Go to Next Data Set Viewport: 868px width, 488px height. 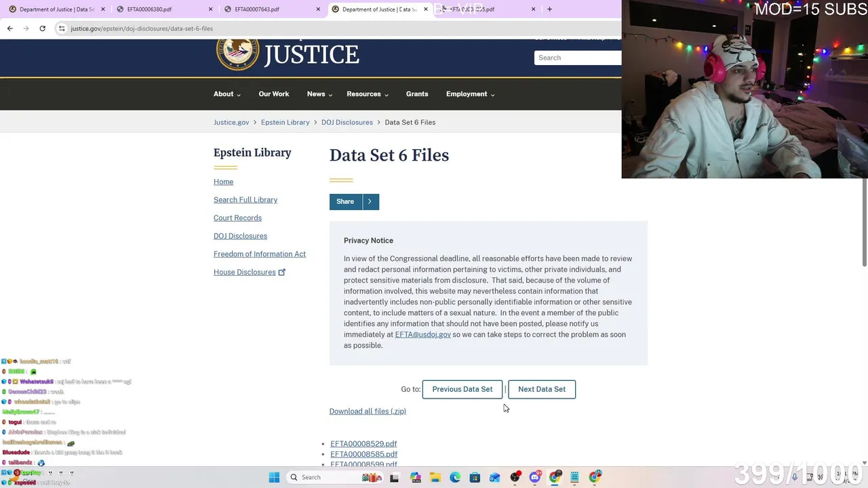pyautogui.click(x=542, y=389)
